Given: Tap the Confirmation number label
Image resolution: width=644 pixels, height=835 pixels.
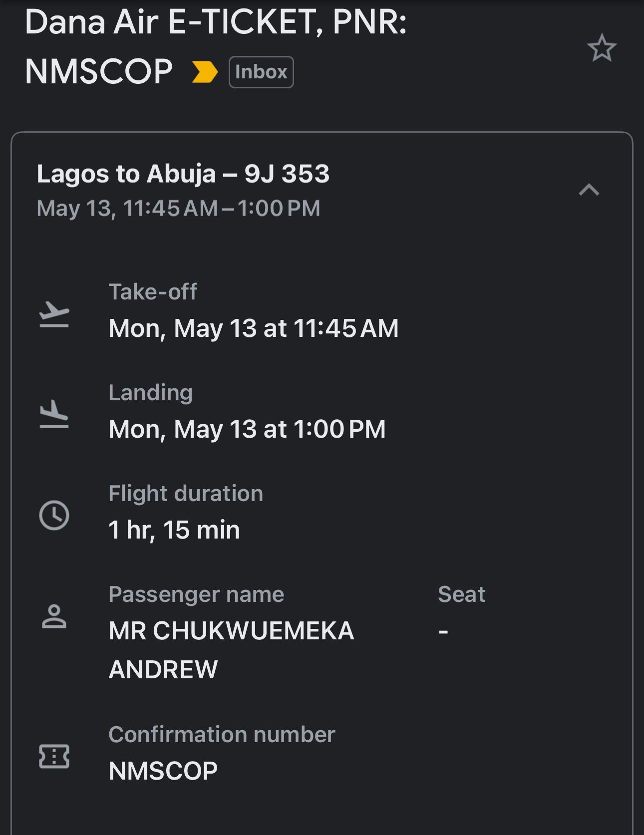Looking at the screenshot, I should 222,735.
